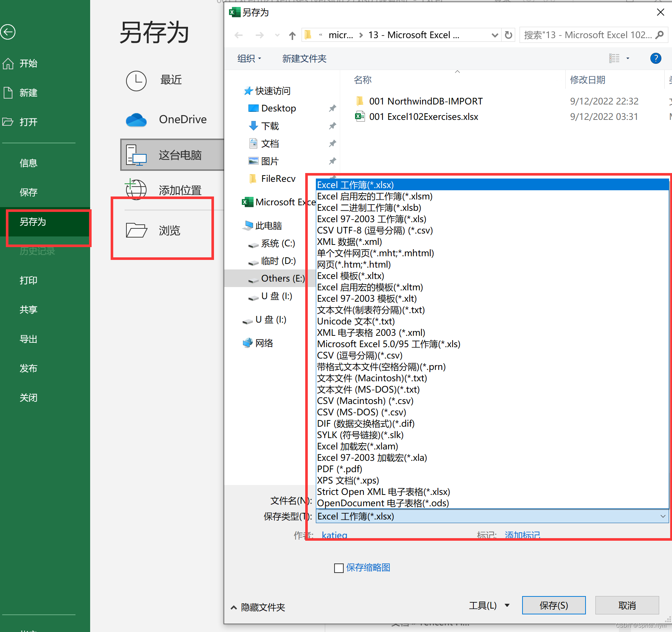Image resolution: width=672 pixels, height=632 pixels.
Task: Select 临时 (D:) drive in tree
Action: (x=272, y=261)
